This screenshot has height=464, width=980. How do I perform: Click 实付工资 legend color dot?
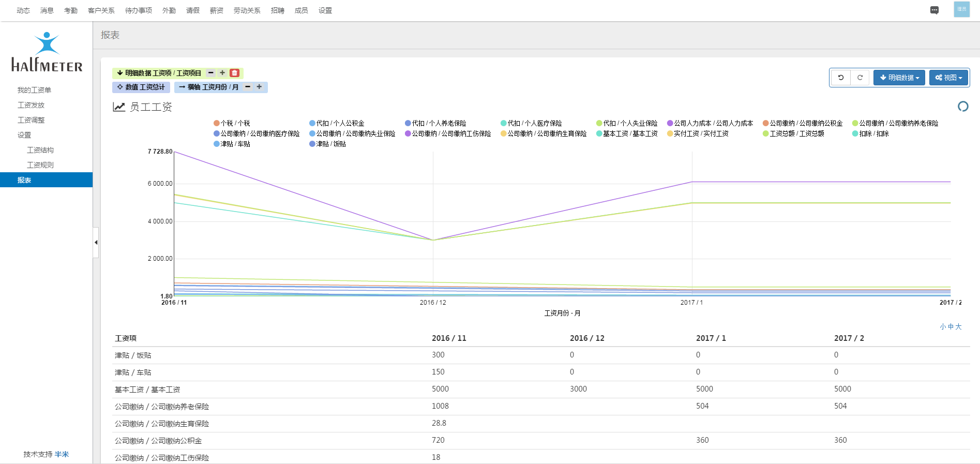pos(670,133)
